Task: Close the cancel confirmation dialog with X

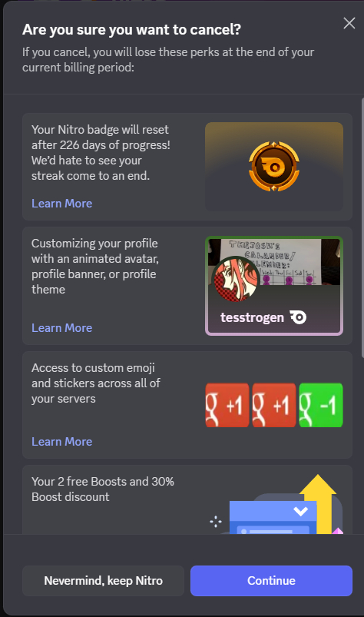Action: 349,23
